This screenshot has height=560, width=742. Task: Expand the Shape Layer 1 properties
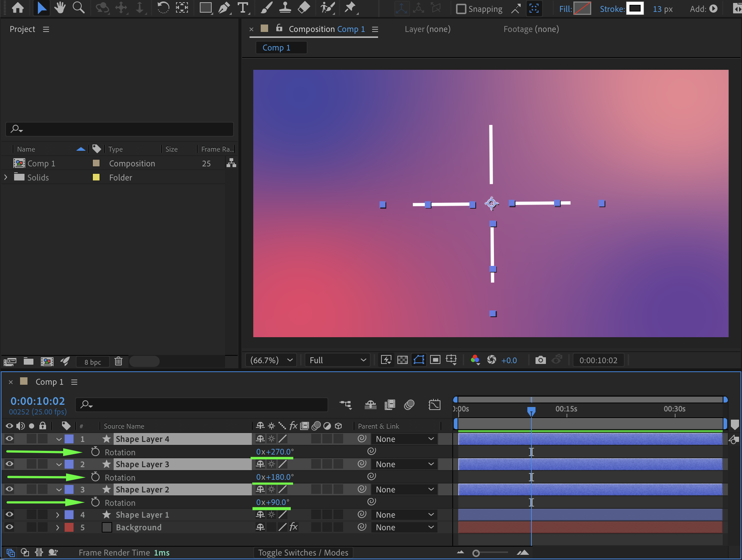pos(58,515)
